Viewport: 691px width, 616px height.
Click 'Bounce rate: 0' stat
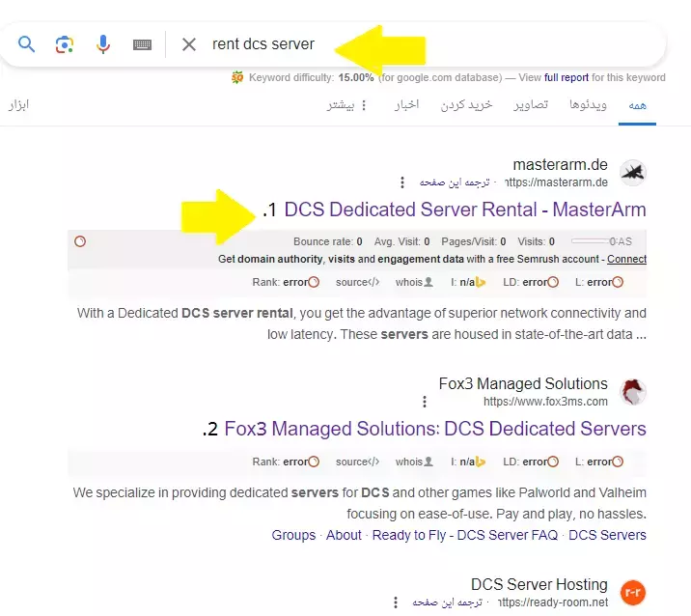328,241
